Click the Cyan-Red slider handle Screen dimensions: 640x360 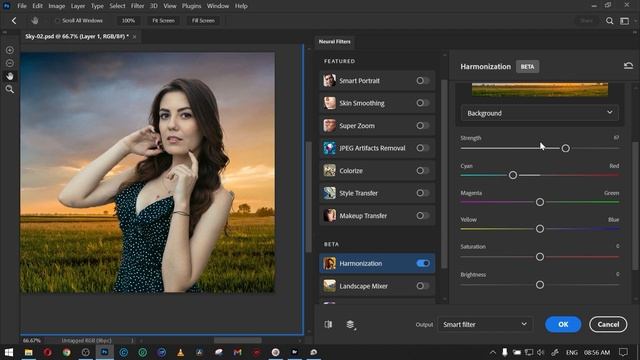pos(513,175)
